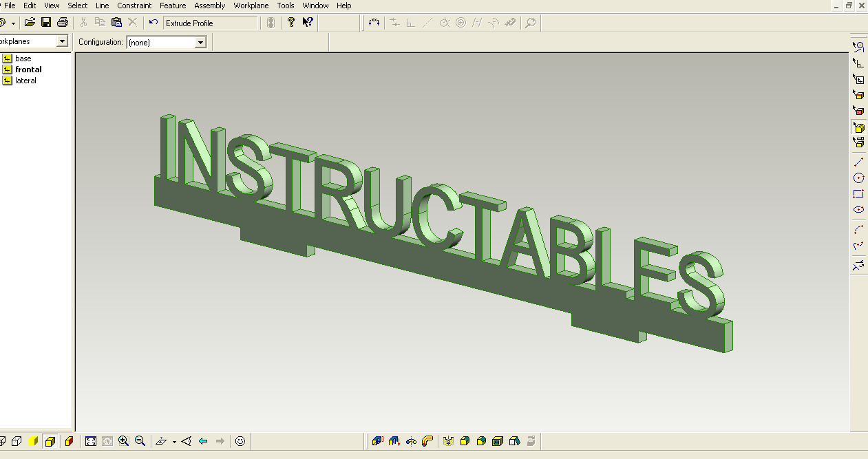Open the Select menu

coord(77,6)
